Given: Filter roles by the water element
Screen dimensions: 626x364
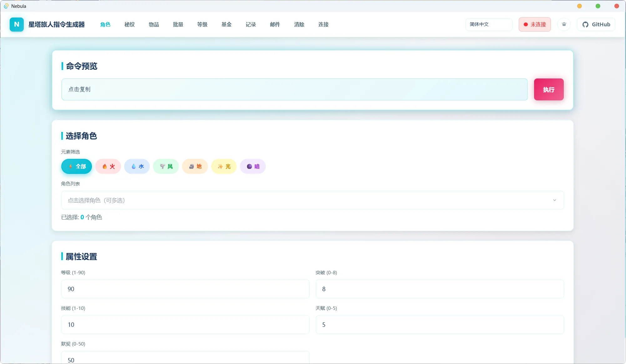Looking at the screenshot, I should pos(137,166).
